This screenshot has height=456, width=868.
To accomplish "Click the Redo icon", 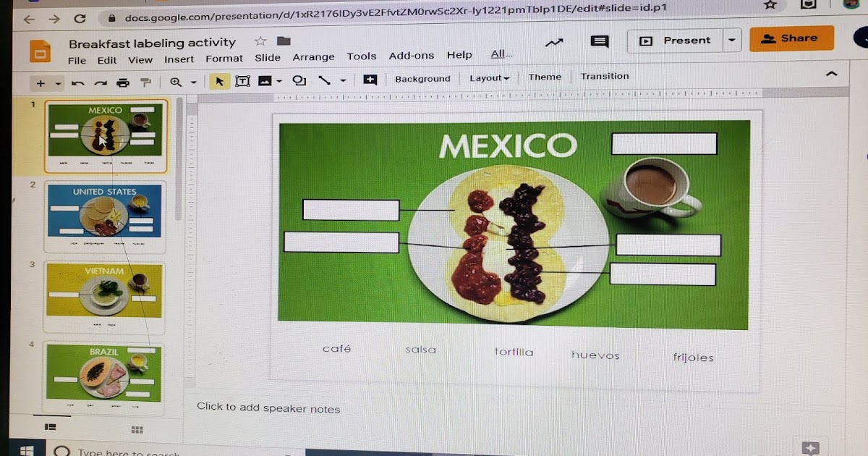I will point(101,83).
